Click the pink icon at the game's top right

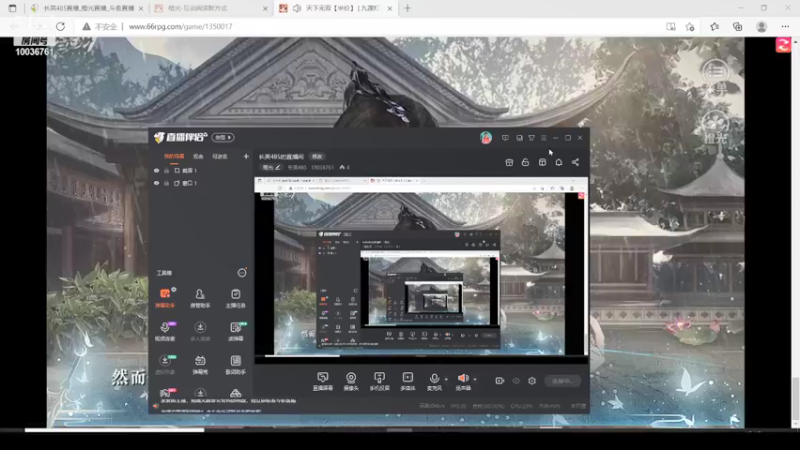coord(784,45)
